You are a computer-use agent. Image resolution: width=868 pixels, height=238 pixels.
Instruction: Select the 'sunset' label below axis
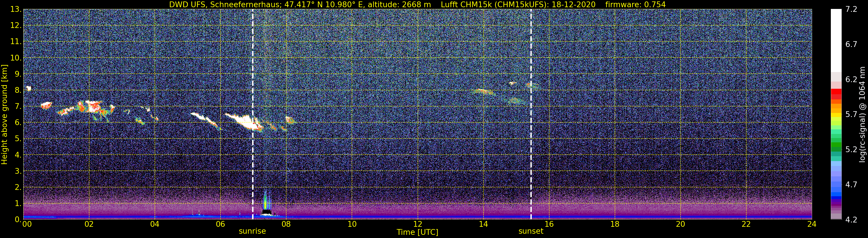click(531, 231)
